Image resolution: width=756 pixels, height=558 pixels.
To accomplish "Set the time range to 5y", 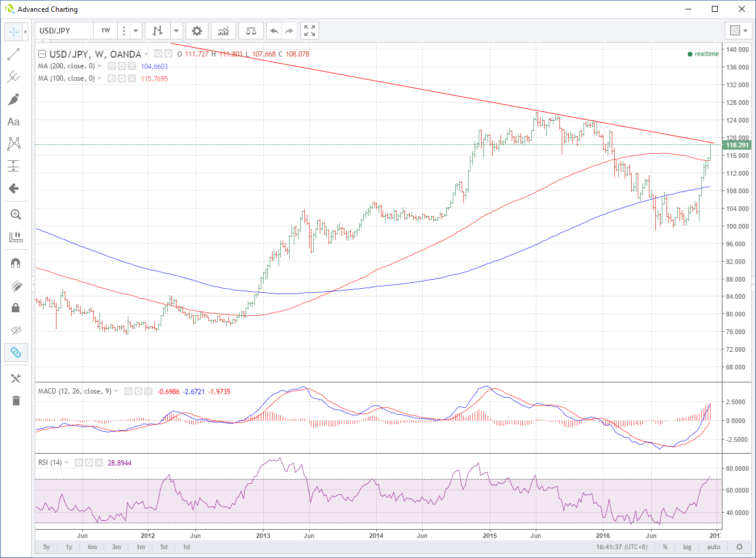I will (x=47, y=547).
